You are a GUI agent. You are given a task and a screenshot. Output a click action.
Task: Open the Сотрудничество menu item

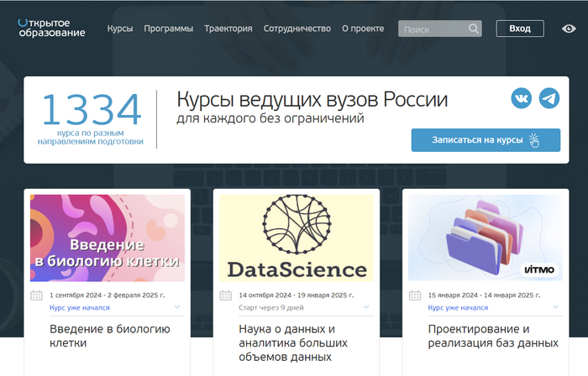pyautogui.click(x=297, y=29)
